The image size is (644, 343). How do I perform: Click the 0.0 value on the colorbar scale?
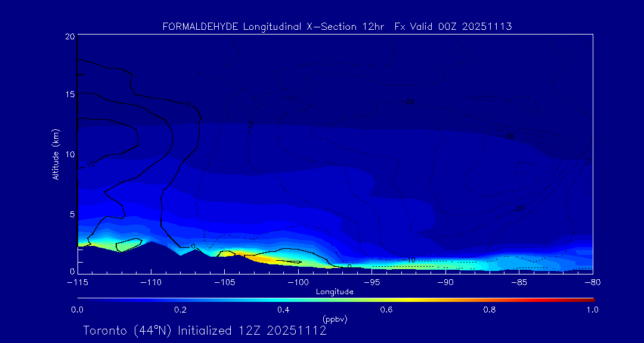pyautogui.click(x=77, y=310)
